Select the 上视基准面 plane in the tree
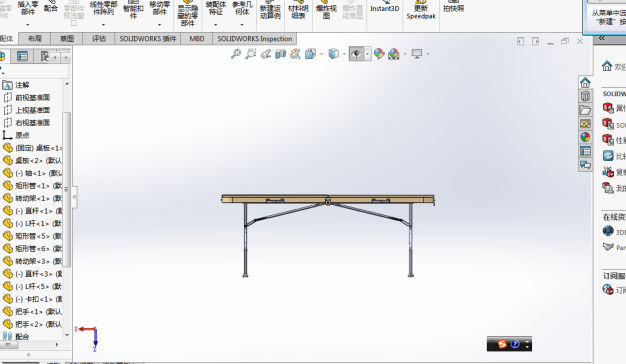 (27, 110)
